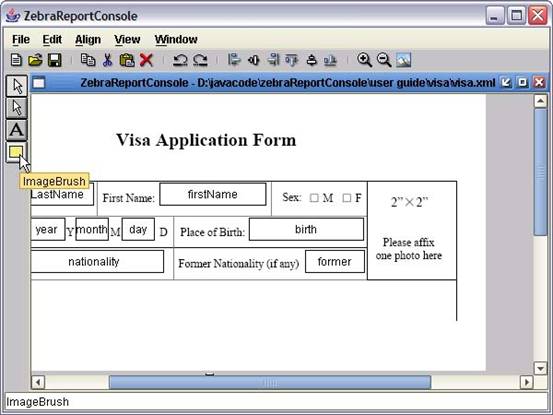Click the down arrow of vertical scrollbar
Image resolution: width=553 pixels, height=415 pixels.
point(540,368)
